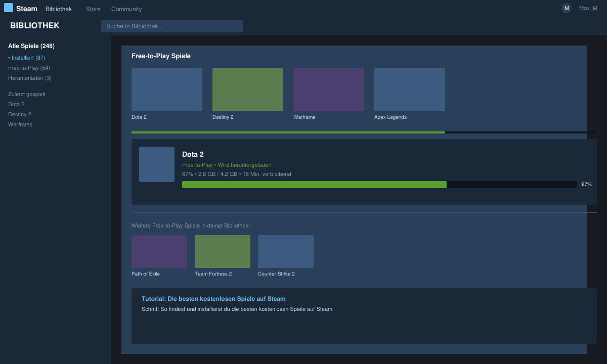607x364 pixels.
Task: Click the Apex Legends game tile
Action: pyautogui.click(x=410, y=89)
